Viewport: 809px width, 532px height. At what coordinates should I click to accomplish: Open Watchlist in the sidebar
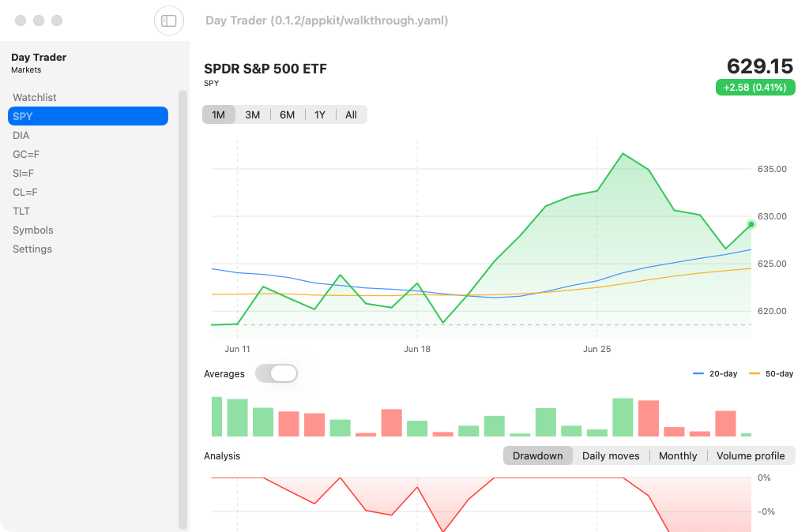click(88, 97)
